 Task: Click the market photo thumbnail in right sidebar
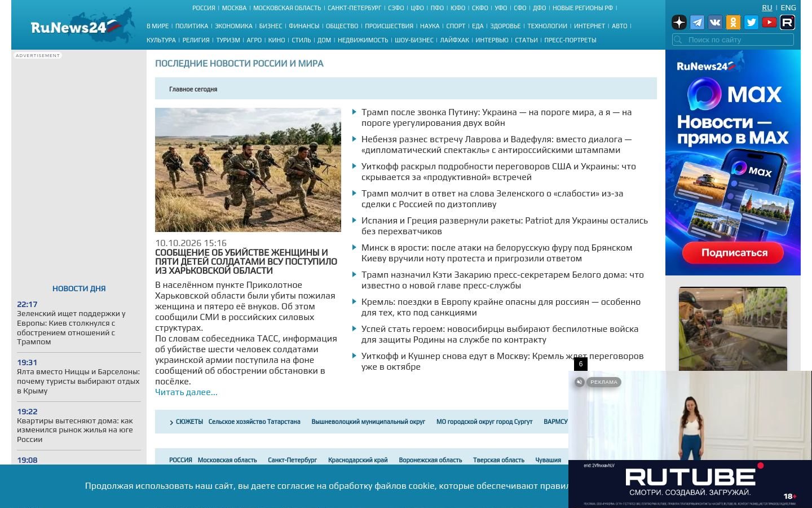pos(733,329)
